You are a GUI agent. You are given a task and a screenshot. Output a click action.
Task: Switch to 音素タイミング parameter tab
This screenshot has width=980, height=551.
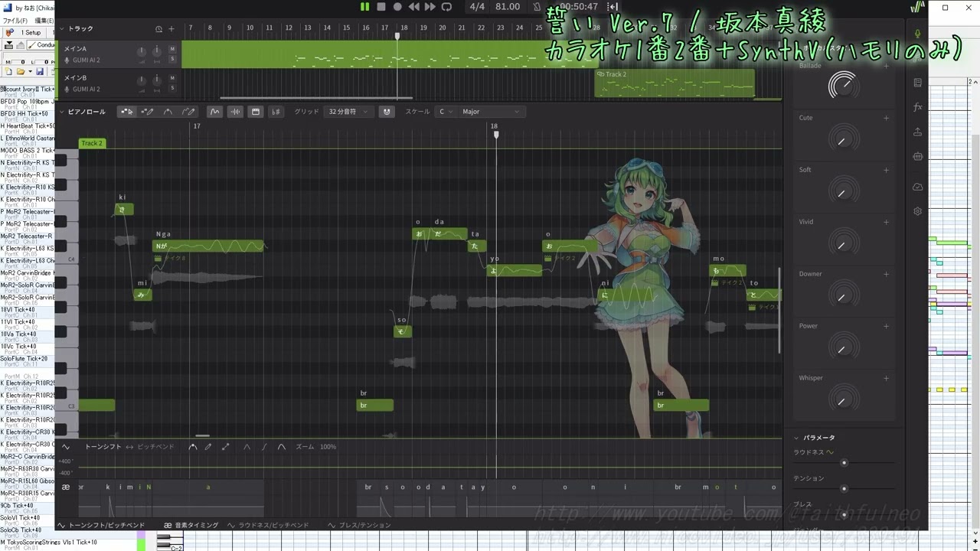[x=191, y=526]
